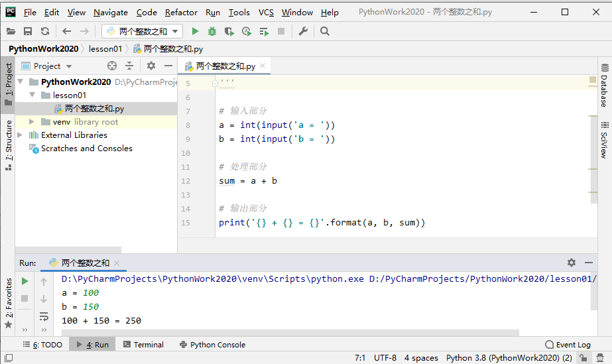Toggle read-only lock icon in status bar
The height and width of the screenshot is (364, 612).
coord(583,358)
